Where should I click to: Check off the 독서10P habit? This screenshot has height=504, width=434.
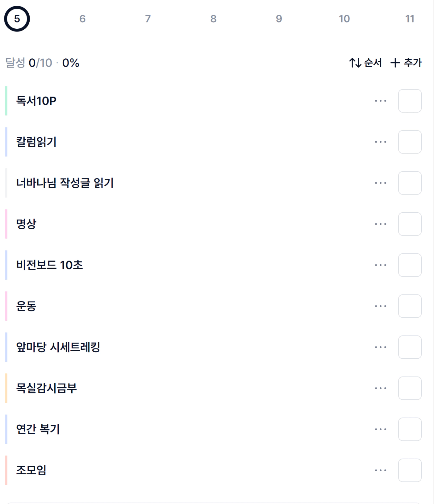(x=410, y=101)
